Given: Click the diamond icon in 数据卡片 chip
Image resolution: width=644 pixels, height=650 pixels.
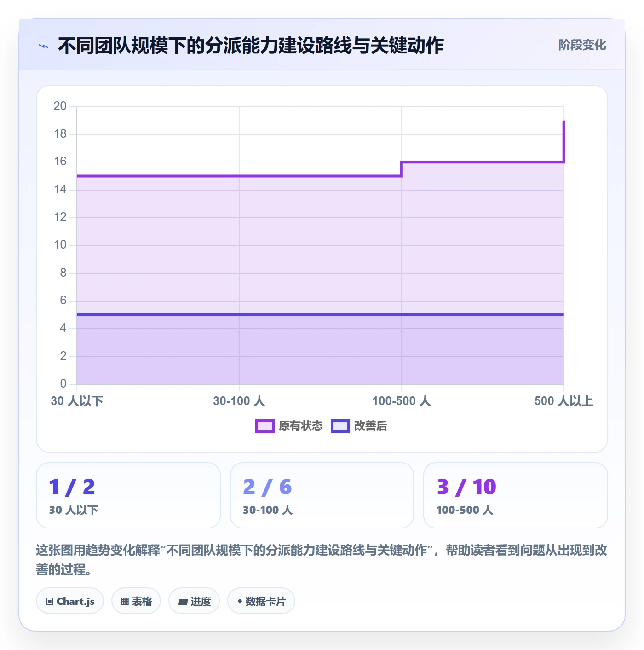Looking at the screenshot, I should point(240,601).
